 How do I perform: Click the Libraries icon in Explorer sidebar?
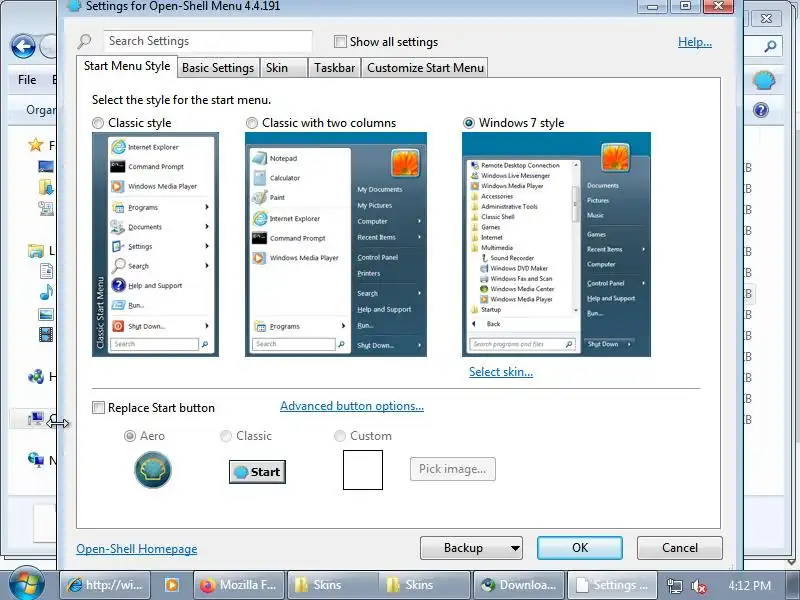(36, 251)
